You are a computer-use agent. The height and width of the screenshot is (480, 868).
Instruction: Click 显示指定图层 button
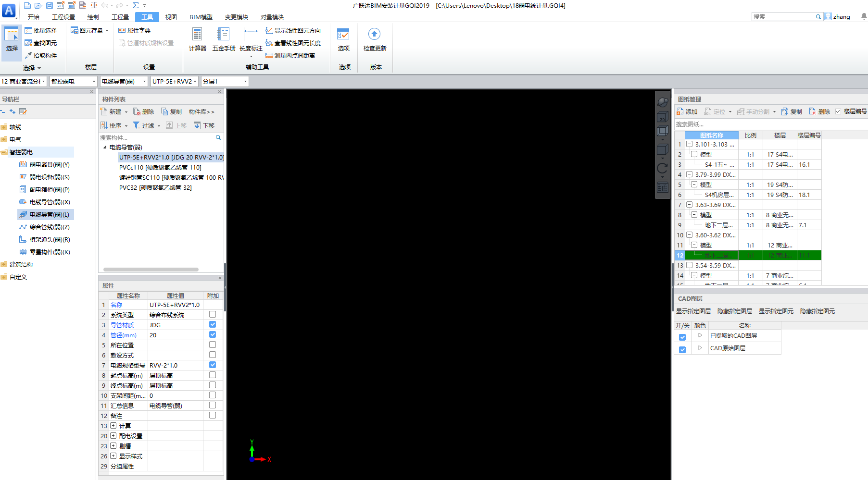(x=693, y=311)
